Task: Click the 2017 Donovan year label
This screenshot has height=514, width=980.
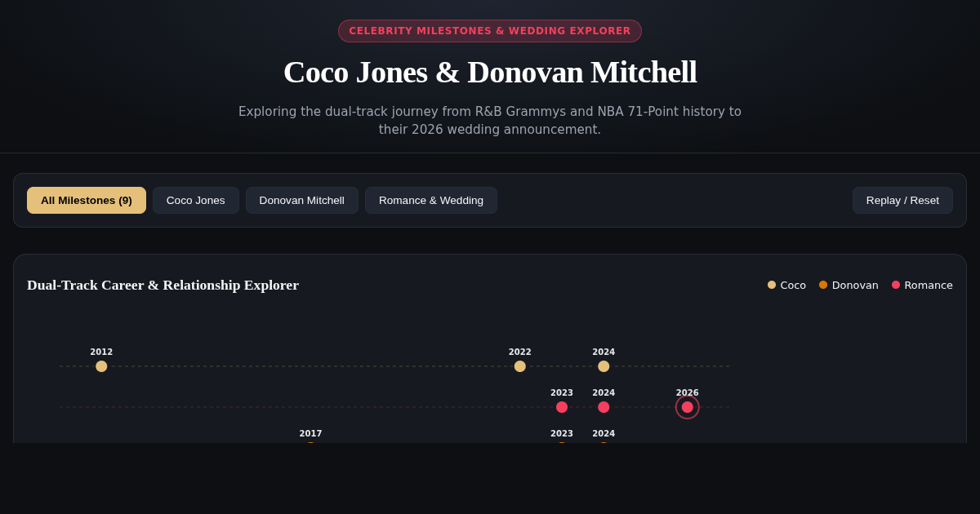Action: (310, 434)
